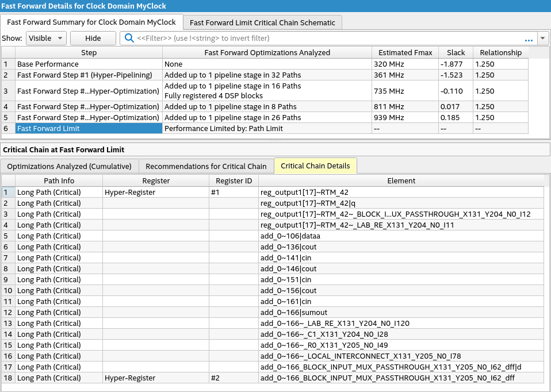The image size is (551, 392).
Task: Open the filter history dropdown arrow
Action: (x=544, y=39)
